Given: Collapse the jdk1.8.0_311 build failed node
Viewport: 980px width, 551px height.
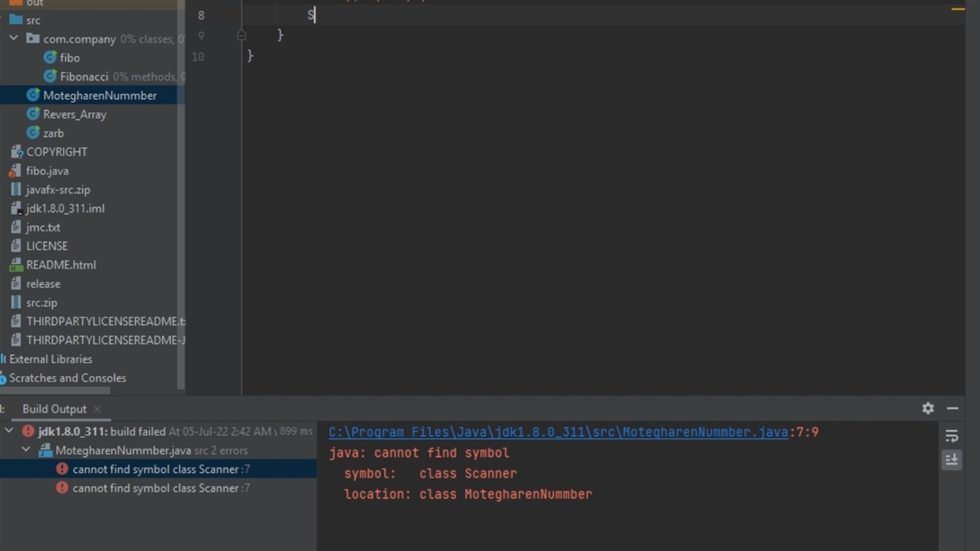Looking at the screenshot, I should [x=9, y=432].
